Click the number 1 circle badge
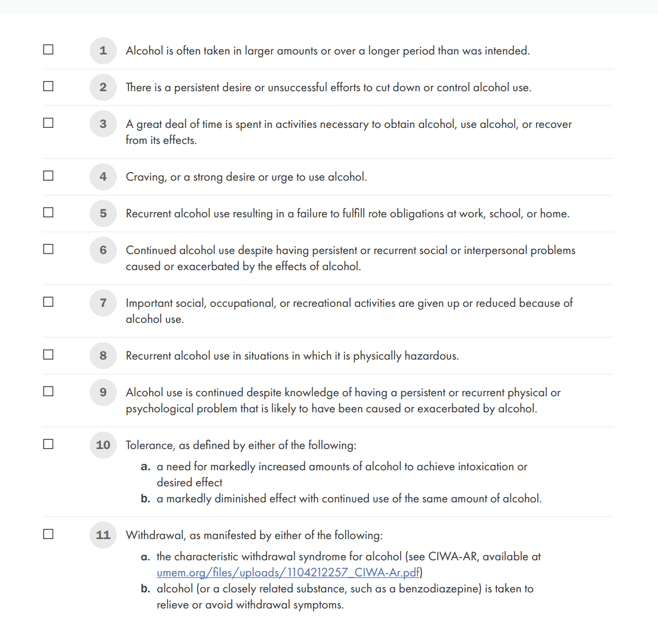 (x=103, y=50)
